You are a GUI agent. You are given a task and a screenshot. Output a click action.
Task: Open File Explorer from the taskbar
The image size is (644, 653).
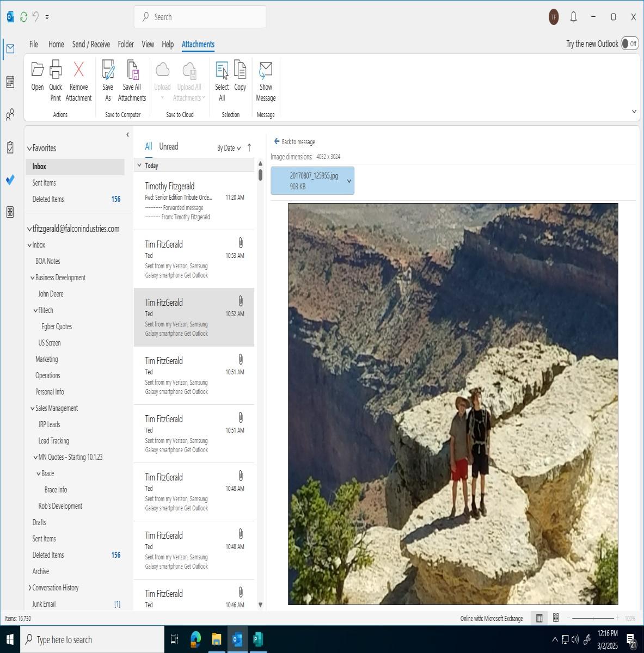pos(216,639)
